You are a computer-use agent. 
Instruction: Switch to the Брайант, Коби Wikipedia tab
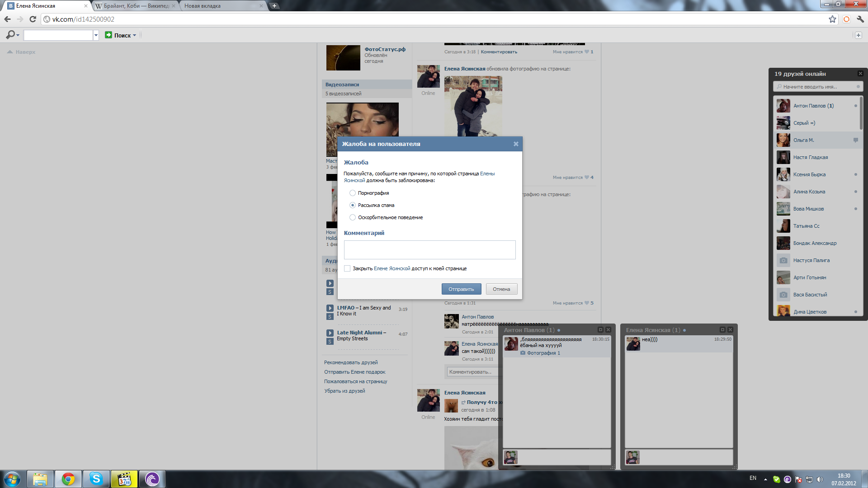pos(136,6)
